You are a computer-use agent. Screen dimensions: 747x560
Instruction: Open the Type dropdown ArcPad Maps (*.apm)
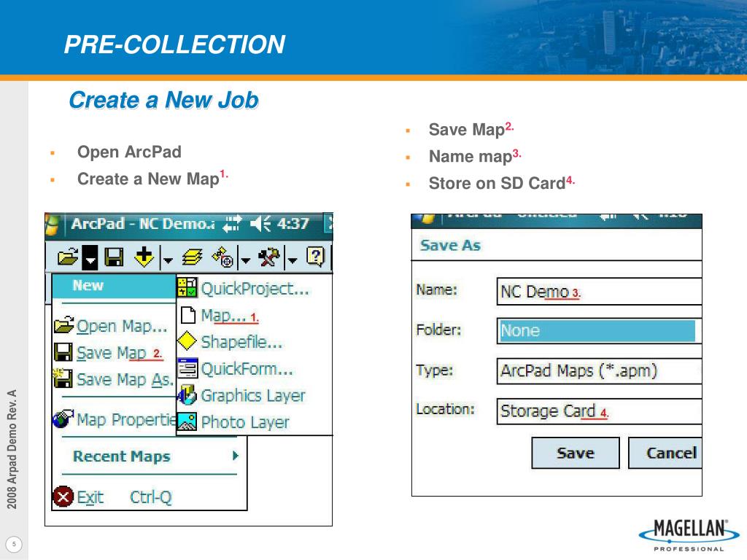click(x=599, y=371)
